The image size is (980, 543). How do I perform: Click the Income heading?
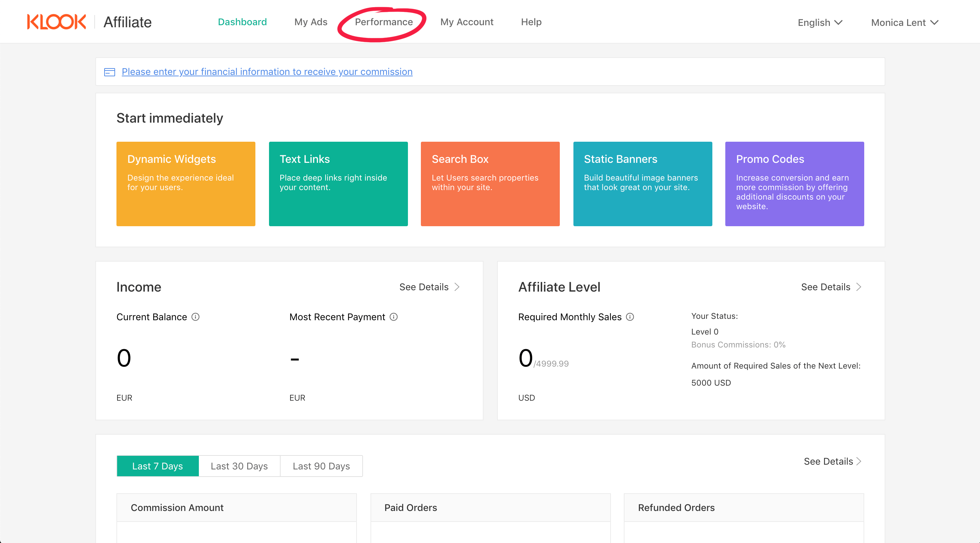[139, 287]
